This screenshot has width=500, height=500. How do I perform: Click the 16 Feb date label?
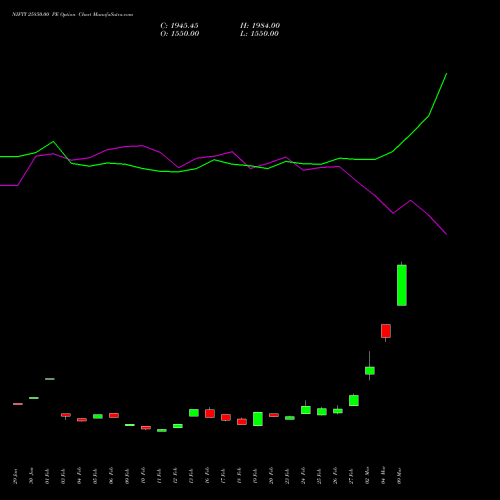point(207,476)
